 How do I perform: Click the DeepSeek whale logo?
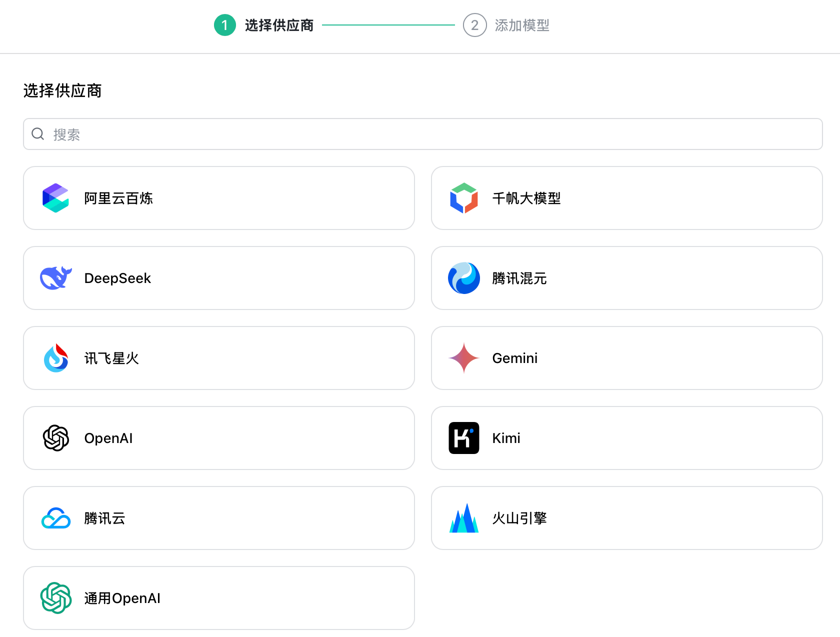(55, 278)
